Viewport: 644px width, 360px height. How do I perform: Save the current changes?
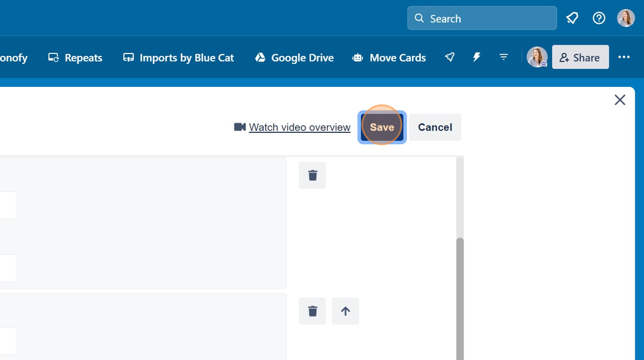[x=381, y=127]
